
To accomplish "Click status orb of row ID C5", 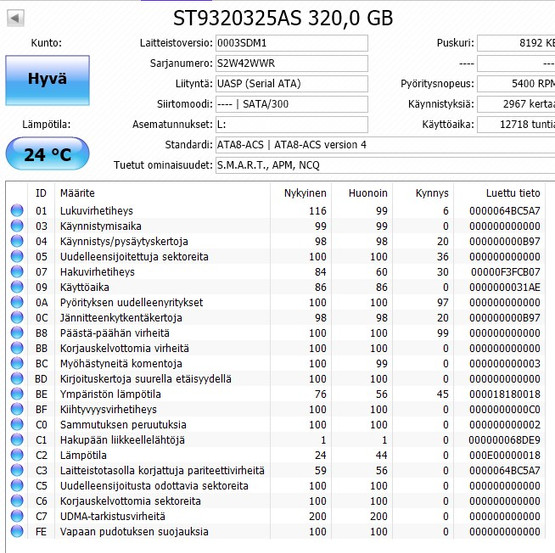I will coord(17,485).
